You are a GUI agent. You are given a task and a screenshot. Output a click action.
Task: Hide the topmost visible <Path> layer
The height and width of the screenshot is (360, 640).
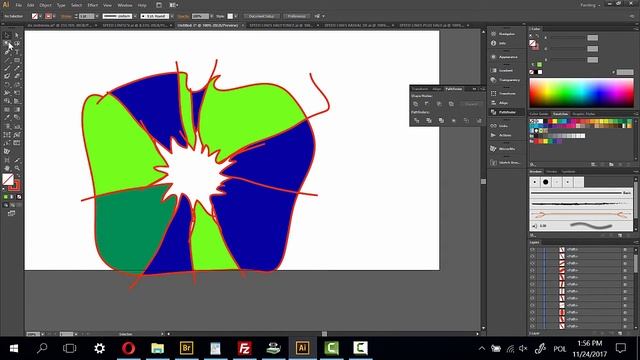[x=532, y=249]
